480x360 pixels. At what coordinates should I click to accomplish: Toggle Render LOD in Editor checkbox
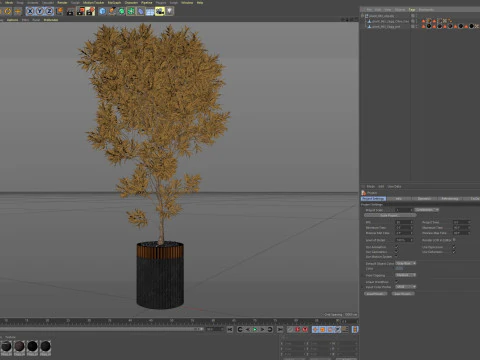(454, 240)
